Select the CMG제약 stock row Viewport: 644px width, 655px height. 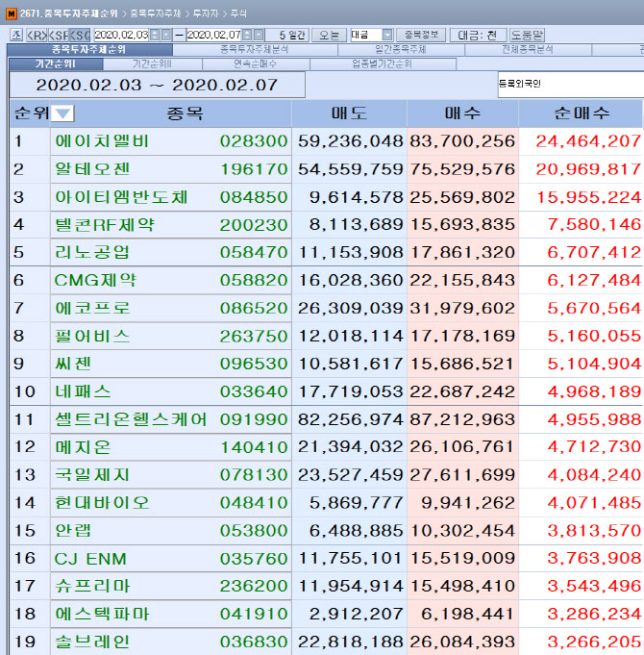click(326, 280)
